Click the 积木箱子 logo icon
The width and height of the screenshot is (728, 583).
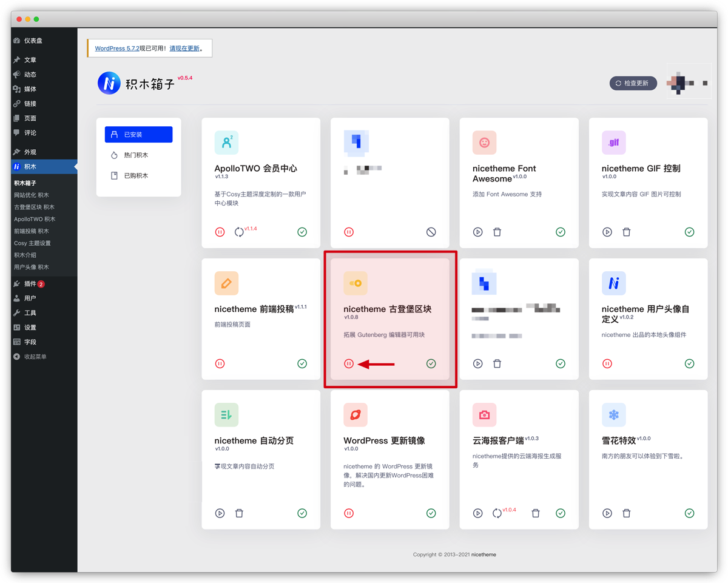click(109, 83)
